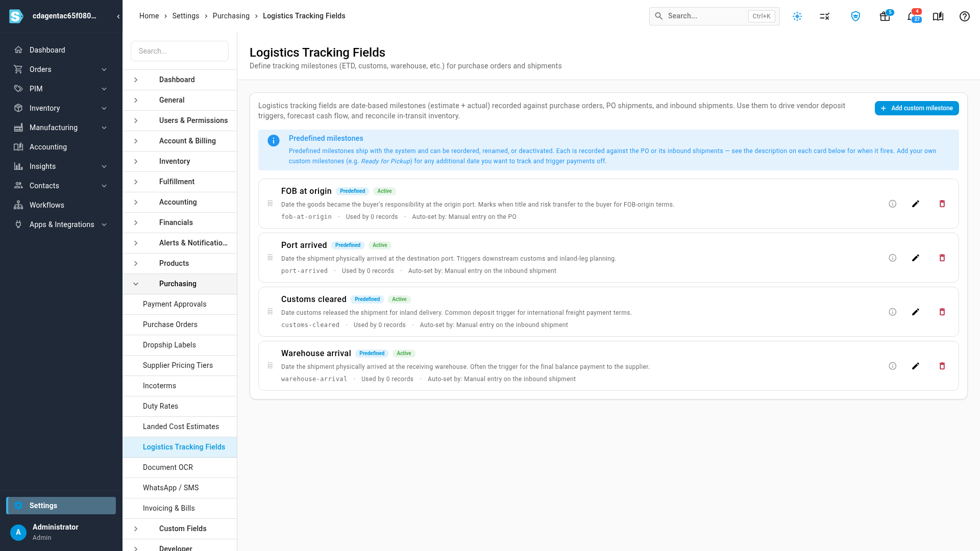The height and width of the screenshot is (551, 980).
Task: Open the task checklist icon in header
Action: point(825,16)
